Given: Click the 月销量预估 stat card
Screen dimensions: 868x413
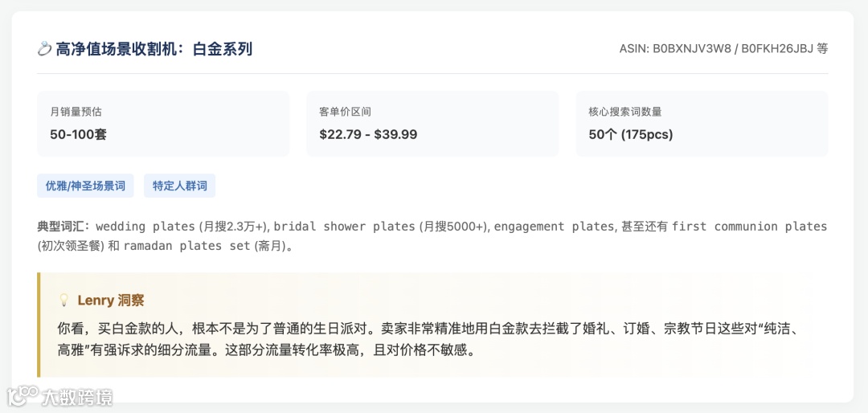Looking at the screenshot, I should click(163, 123).
